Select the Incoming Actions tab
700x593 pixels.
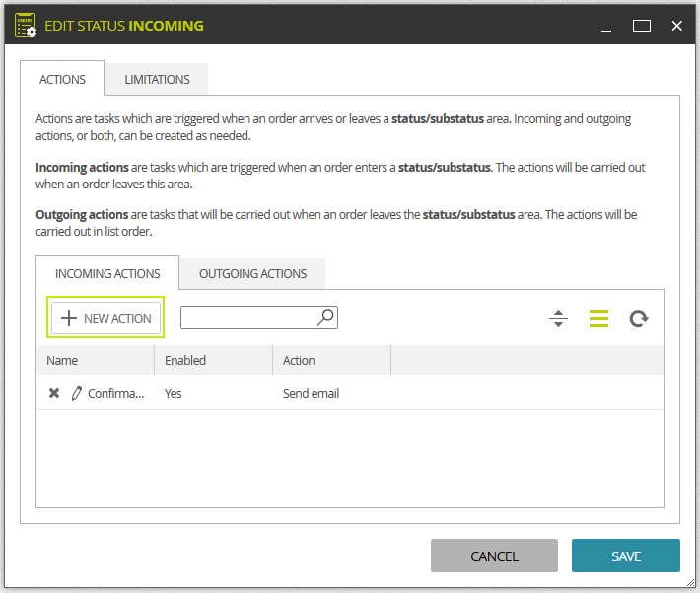(107, 273)
